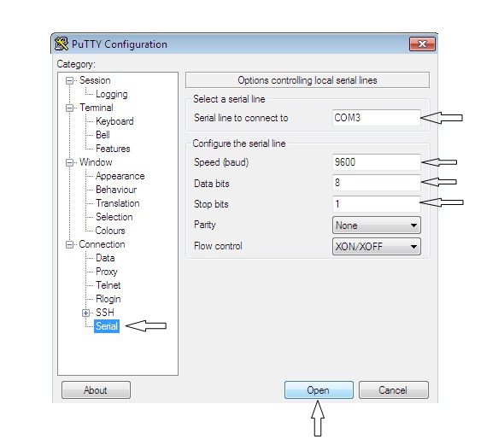Expand the SSH tree node
Image resolution: width=504 pixels, height=439 pixels.
tap(85, 313)
